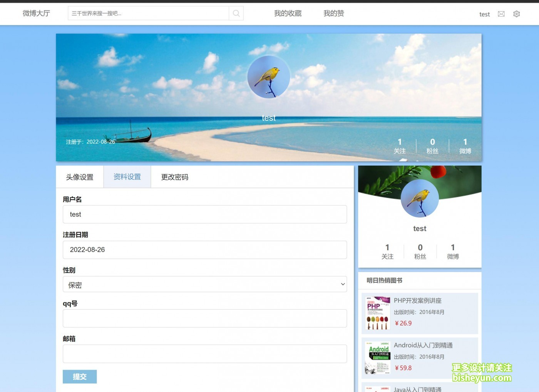Click the banner 微博 count

click(x=465, y=146)
